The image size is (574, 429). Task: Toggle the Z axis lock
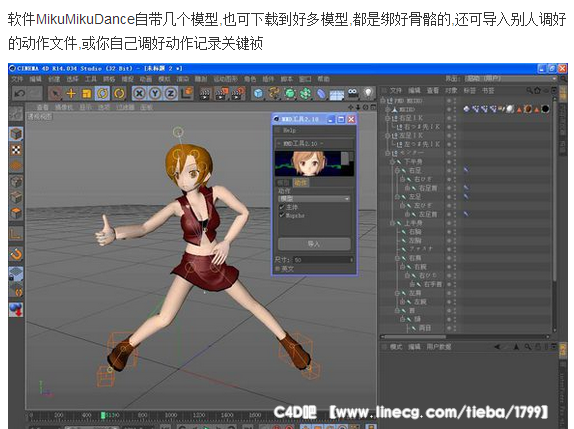[x=171, y=94]
